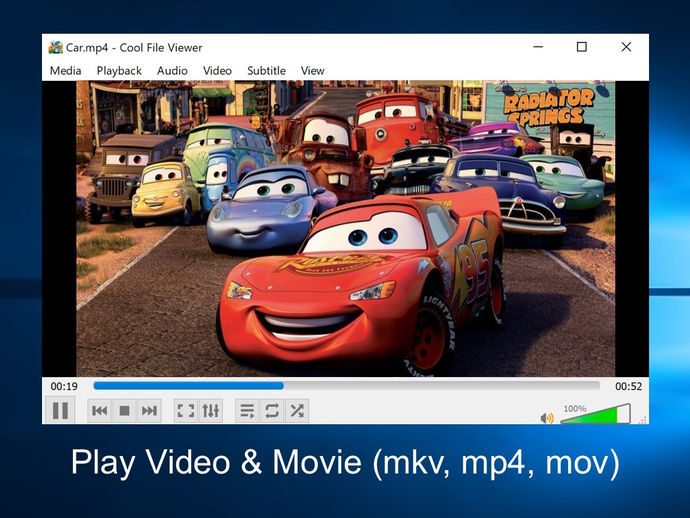This screenshot has height=518, width=690.
Task: Mute audio via speaker icon
Action: [547, 418]
